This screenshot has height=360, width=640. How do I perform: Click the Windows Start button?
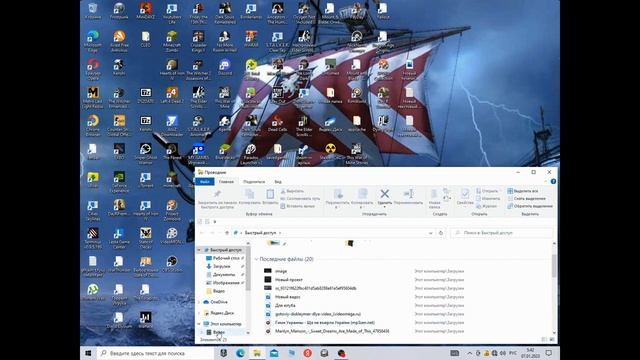tap(88, 353)
